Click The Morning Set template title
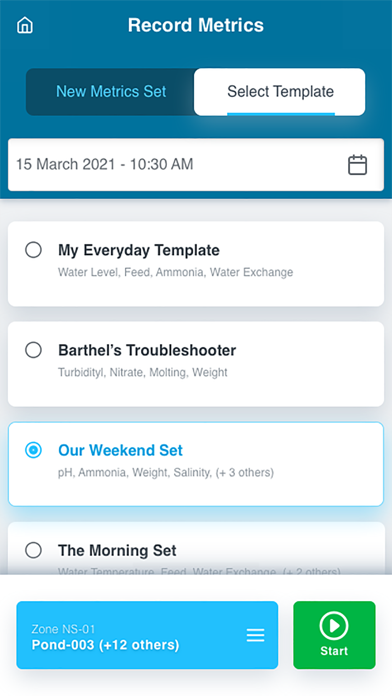392x696 pixels. [x=117, y=550]
